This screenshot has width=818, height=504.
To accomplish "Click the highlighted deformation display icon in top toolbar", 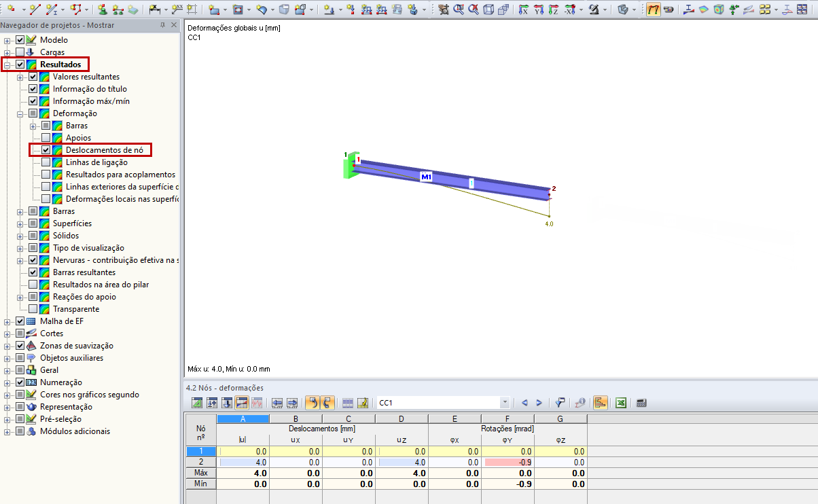I will [653, 10].
